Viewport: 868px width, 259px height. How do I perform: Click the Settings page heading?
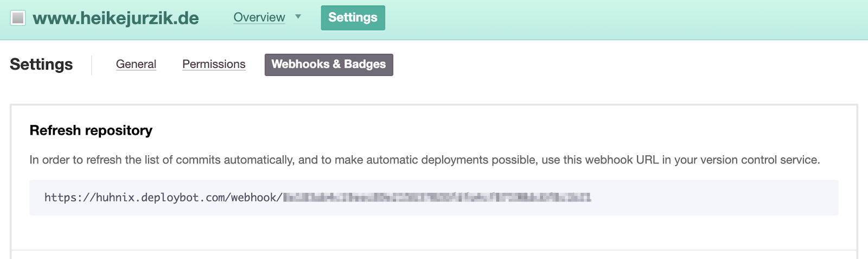(x=41, y=64)
